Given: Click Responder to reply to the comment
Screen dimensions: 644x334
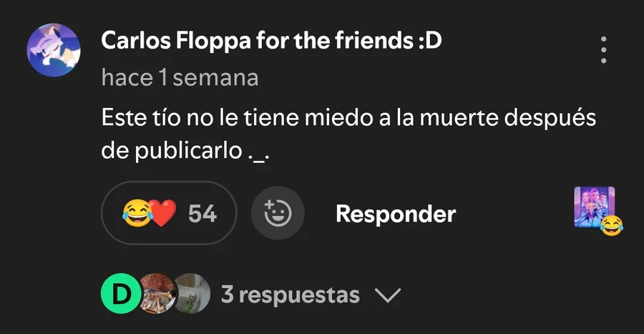Looking at the screenshot, I should [396, 214].
